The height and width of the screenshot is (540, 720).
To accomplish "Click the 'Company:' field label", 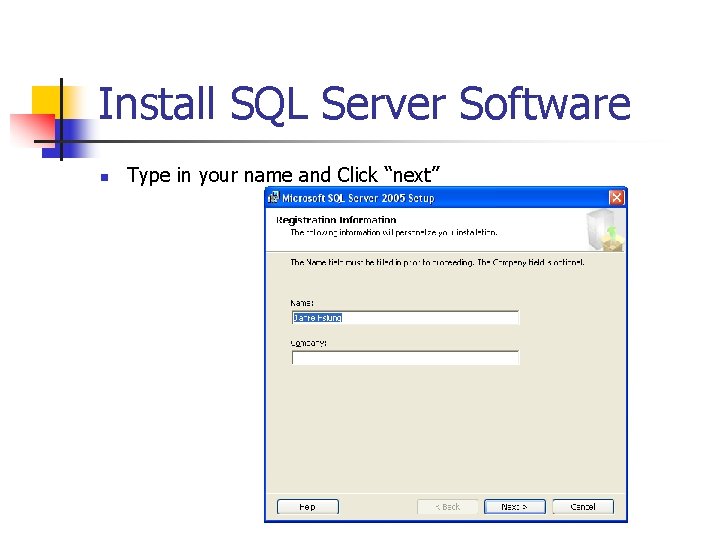I will point(308,343).
